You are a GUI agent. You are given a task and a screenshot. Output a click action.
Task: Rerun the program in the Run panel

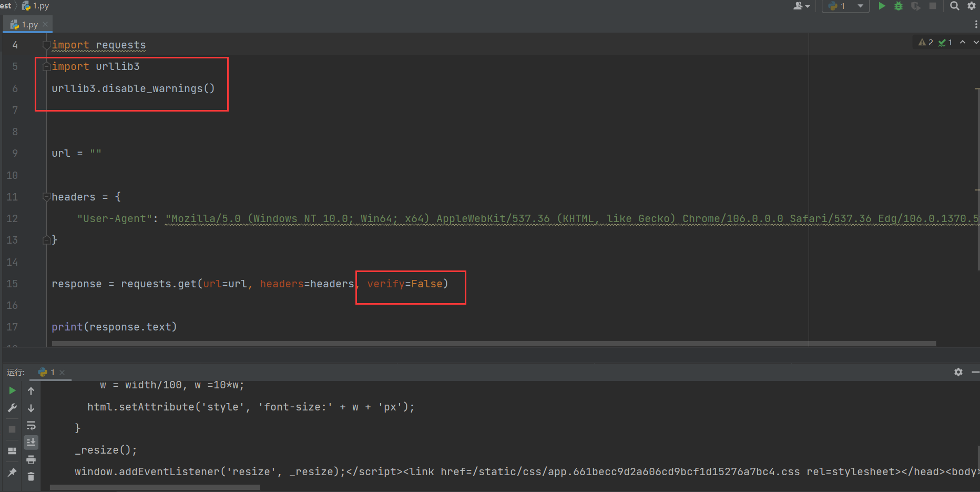12,390
